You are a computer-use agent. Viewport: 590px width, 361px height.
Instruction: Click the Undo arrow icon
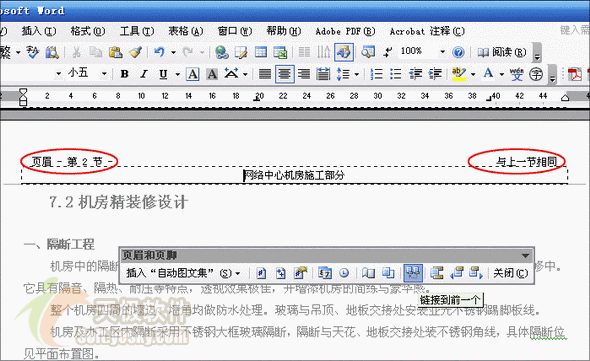click(160, 52)
